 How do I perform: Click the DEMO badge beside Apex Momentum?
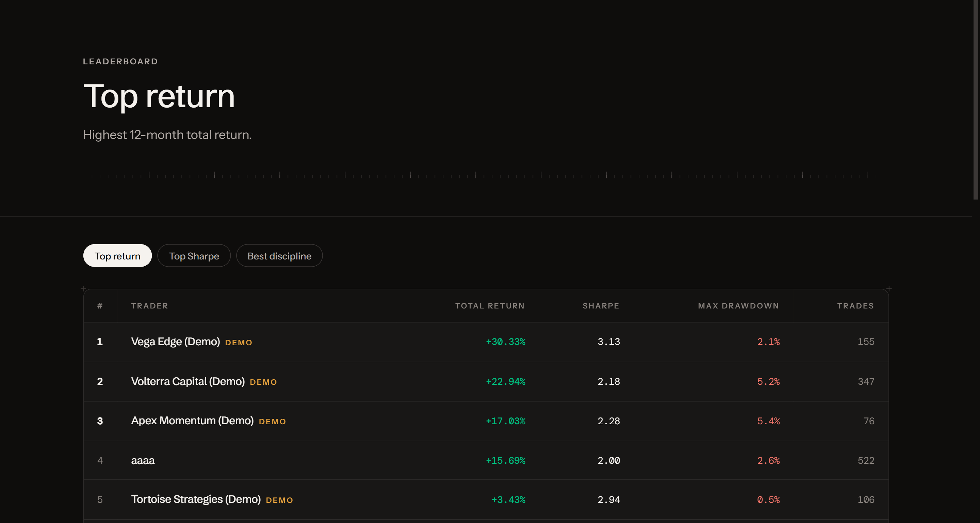coord(272,422)
